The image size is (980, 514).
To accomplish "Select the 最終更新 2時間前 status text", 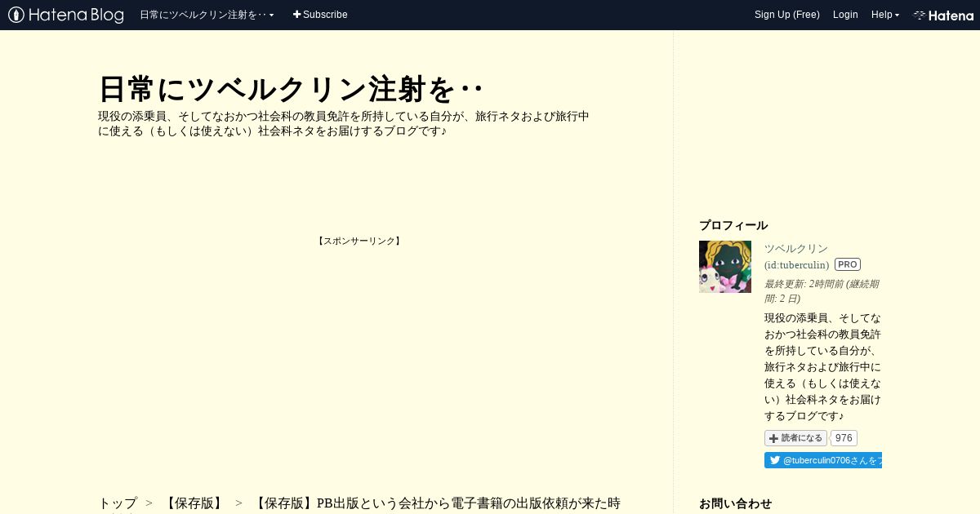I will pyautogui.click(x=822, y=291).
